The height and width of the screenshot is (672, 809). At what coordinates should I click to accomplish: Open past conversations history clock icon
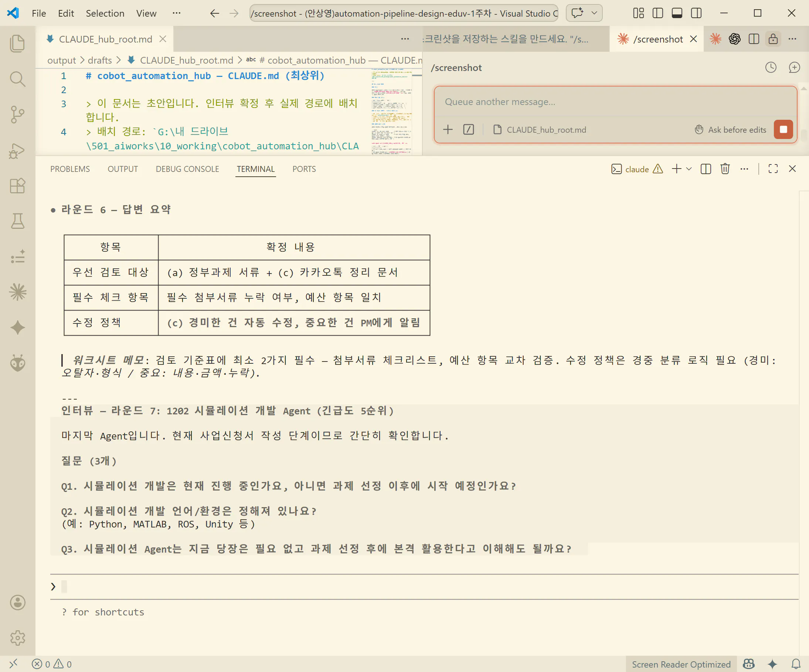(x=771, y=67)
